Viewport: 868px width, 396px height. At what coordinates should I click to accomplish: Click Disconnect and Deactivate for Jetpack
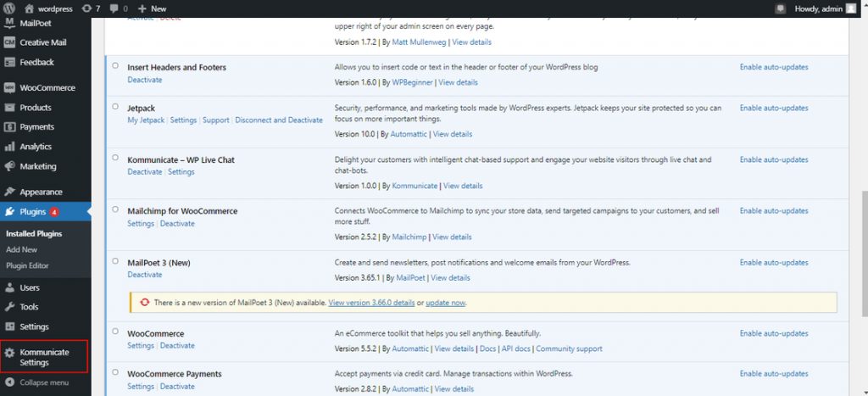coord(278,120)
